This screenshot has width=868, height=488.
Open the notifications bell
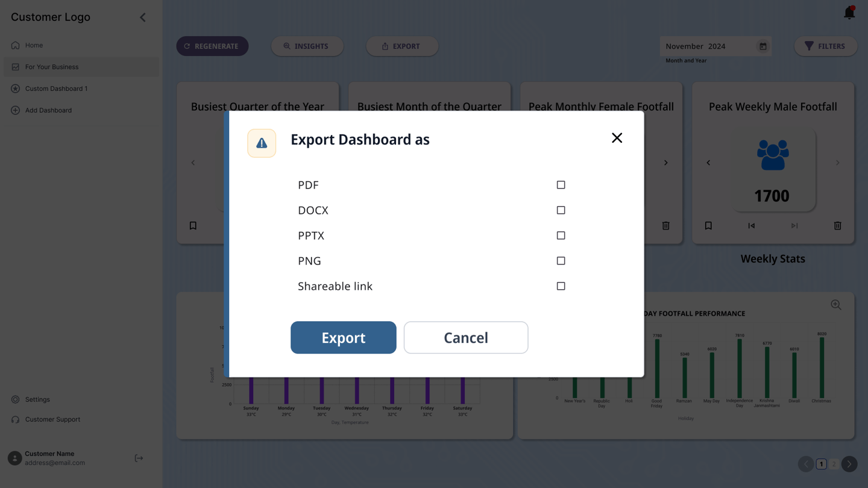[x=849, y=13]
